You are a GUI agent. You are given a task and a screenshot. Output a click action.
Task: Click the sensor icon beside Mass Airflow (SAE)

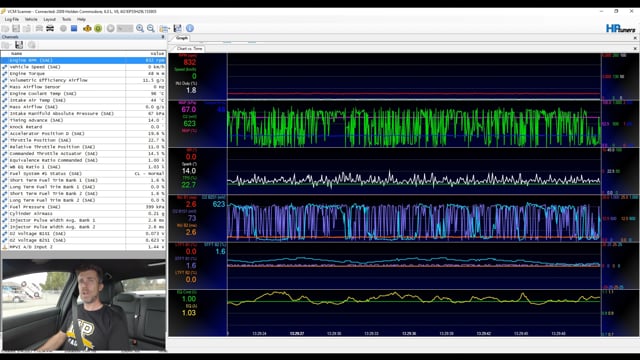coord(5,107)
